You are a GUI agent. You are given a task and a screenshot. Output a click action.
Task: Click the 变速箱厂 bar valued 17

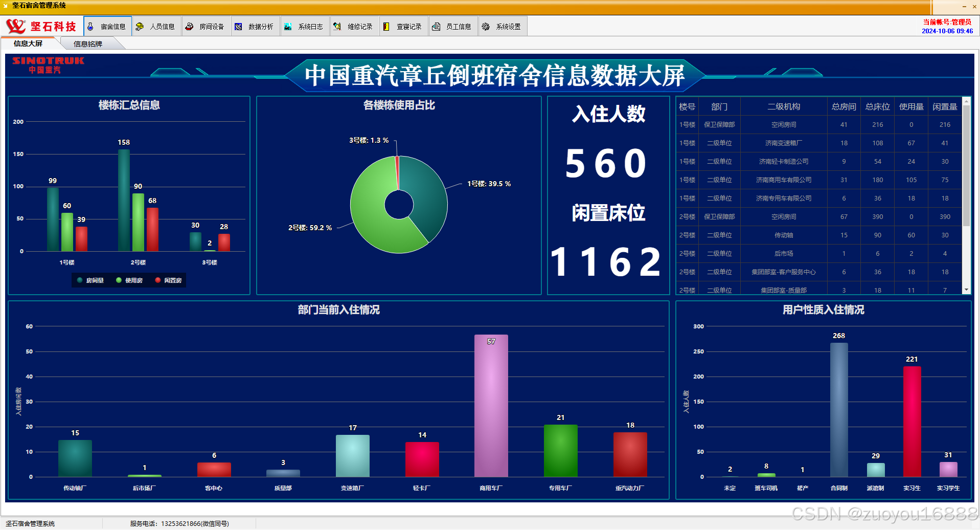click(352, 456)
